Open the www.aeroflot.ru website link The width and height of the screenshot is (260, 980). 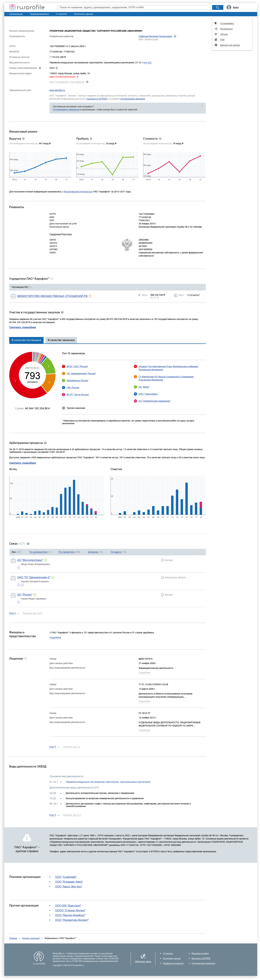pyautogui.click(x=57, y=90)
